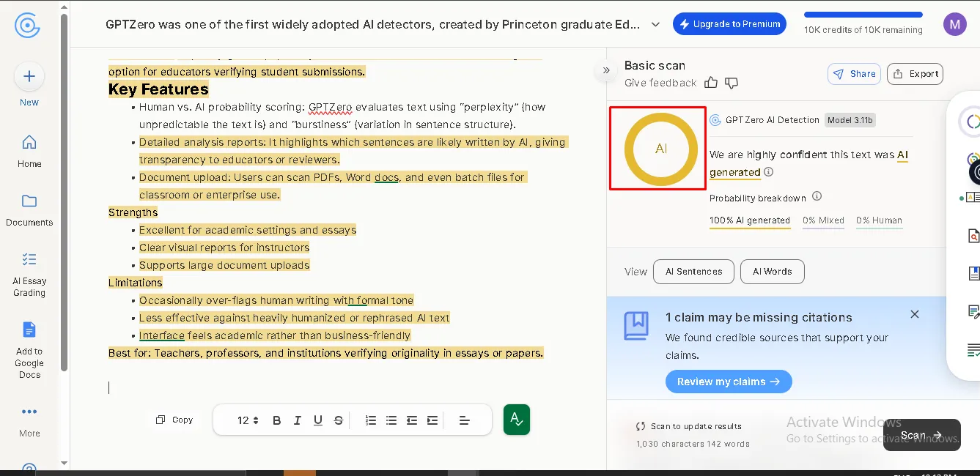Open the user profile avatar M

coord(954,24)
